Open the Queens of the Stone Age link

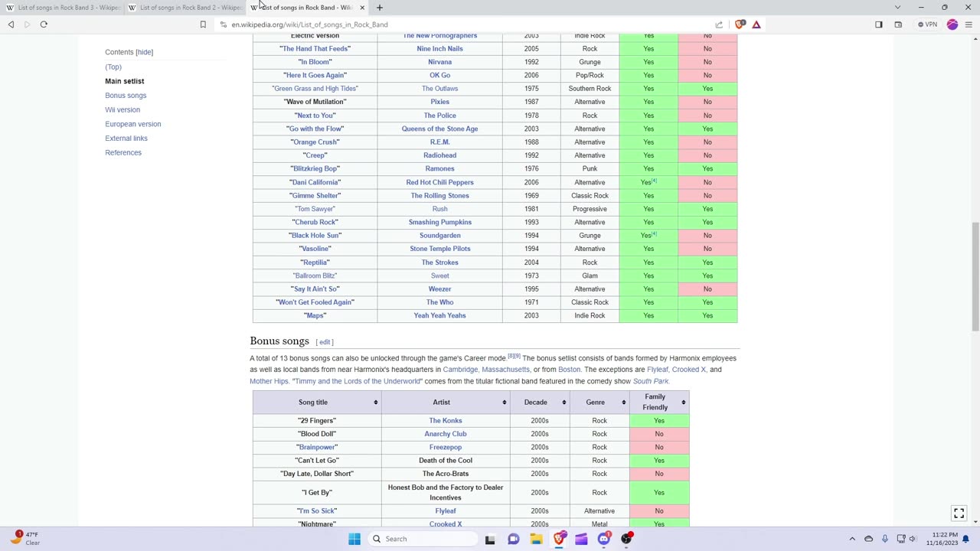click(x=439, y=129)
